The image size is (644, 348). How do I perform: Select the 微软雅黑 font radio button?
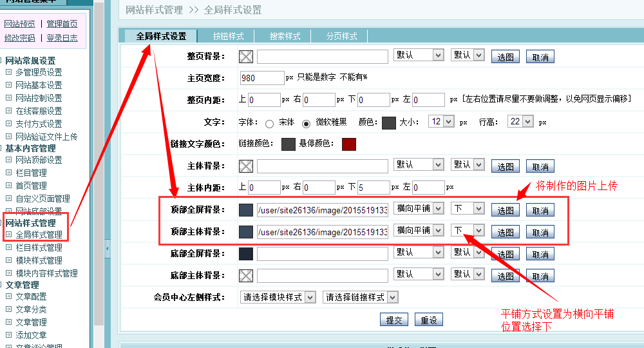(306, 123)
